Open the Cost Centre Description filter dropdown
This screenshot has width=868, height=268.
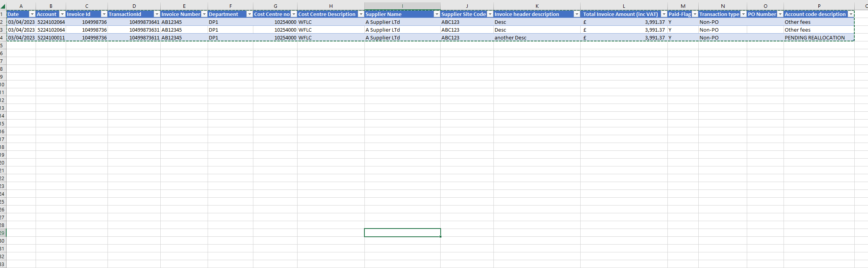point(361,14)
